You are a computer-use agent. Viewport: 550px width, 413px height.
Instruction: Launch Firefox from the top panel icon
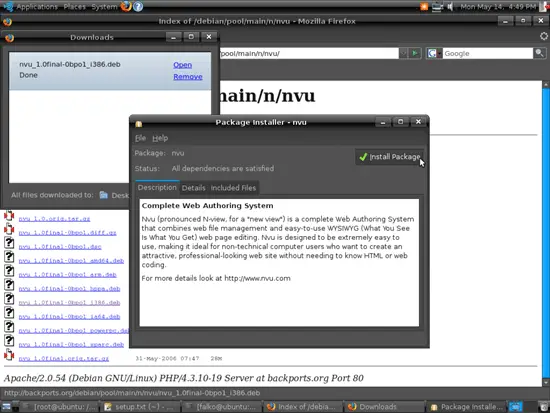coord(126,6)
